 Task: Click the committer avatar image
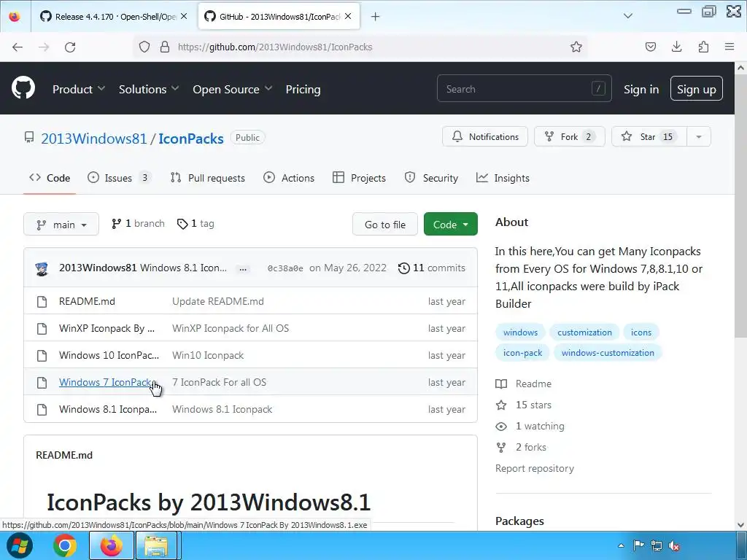point(42,268)
